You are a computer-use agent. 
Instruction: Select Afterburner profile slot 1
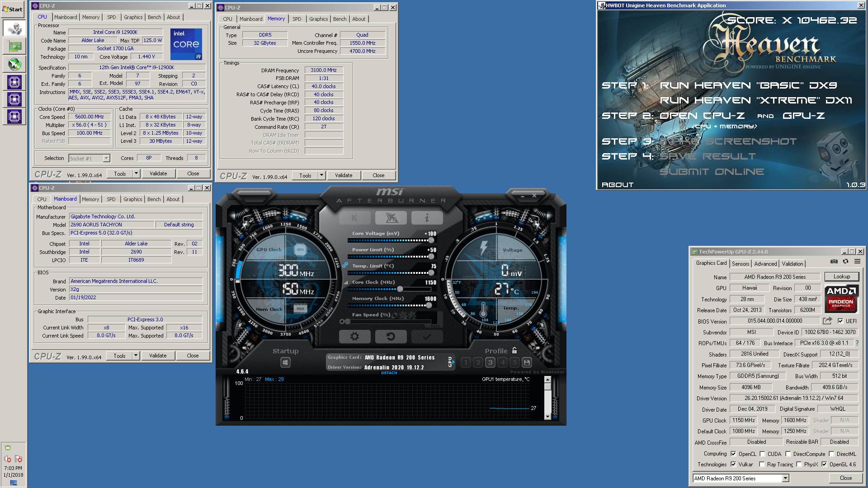point(466,362)
